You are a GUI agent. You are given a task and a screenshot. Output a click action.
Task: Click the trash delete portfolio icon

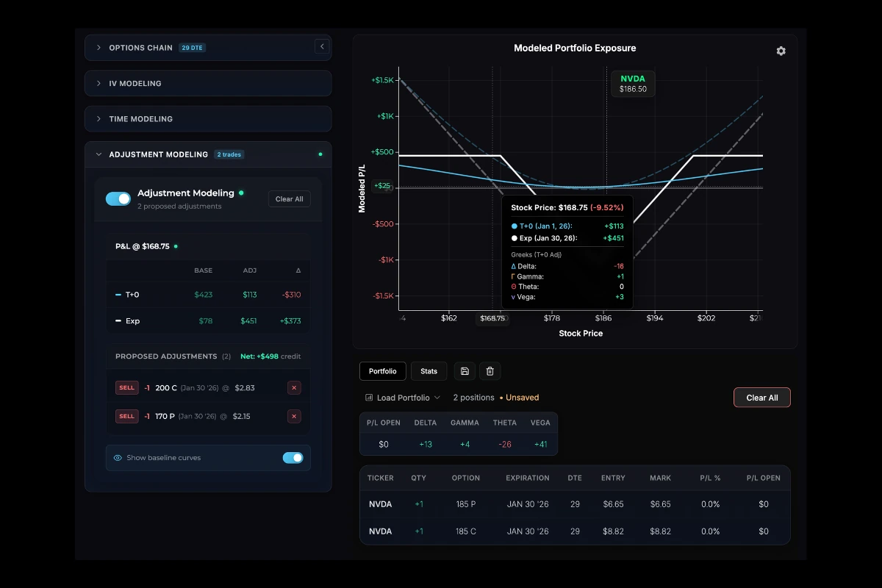click(x=490, y=371)
